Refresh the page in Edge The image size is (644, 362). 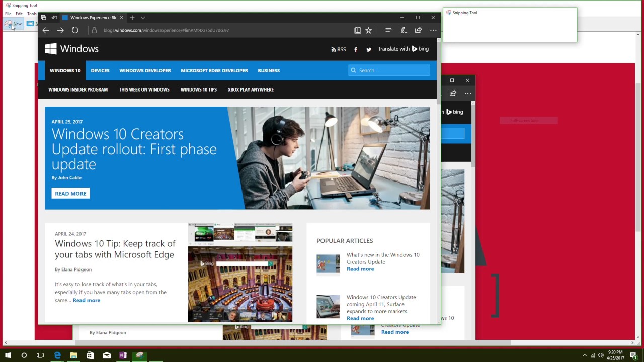tap(75, 30)
